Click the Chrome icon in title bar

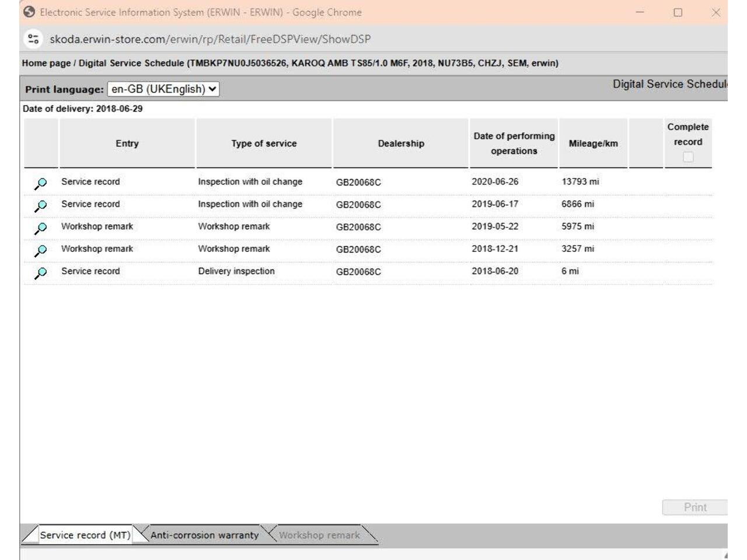tap(29, 12)
